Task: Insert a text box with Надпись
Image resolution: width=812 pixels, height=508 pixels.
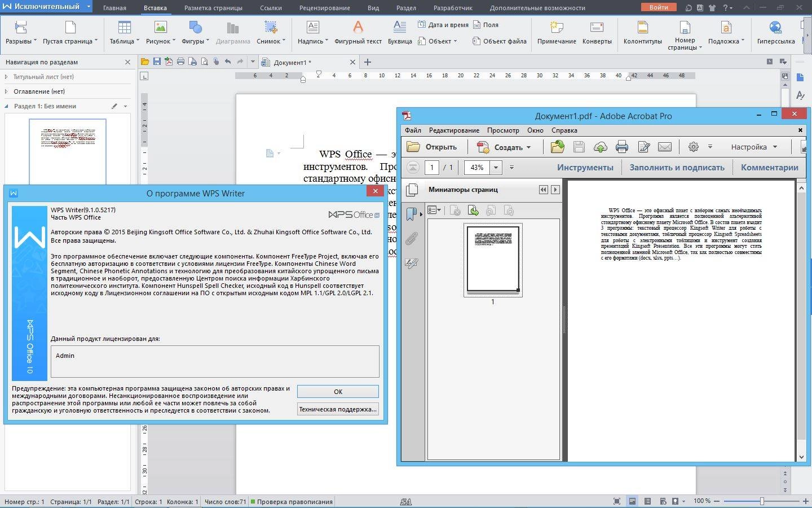Action: [x=313, y=33]
